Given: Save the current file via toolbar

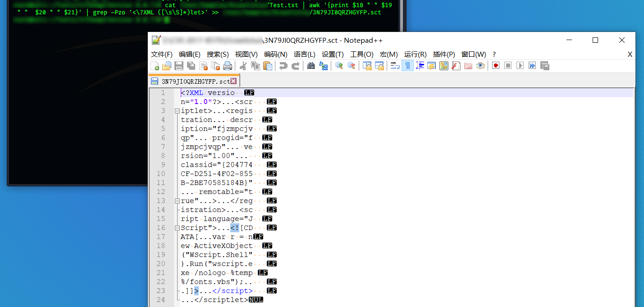Looking at the screenshot, I should point(179,66).
